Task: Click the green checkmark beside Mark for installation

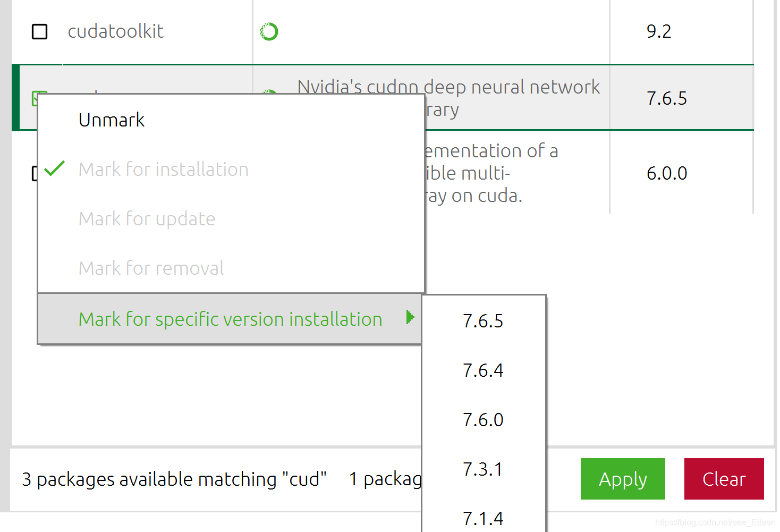Action: (x=54, y=168)
